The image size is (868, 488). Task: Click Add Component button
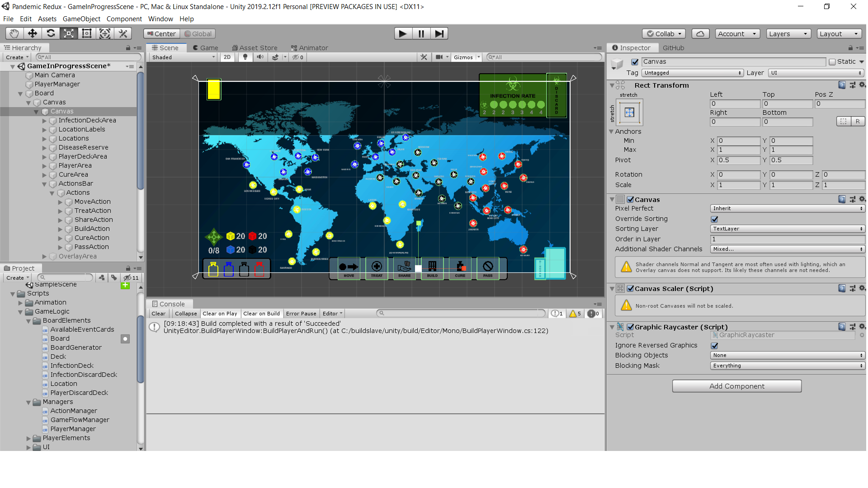[736, 386]
